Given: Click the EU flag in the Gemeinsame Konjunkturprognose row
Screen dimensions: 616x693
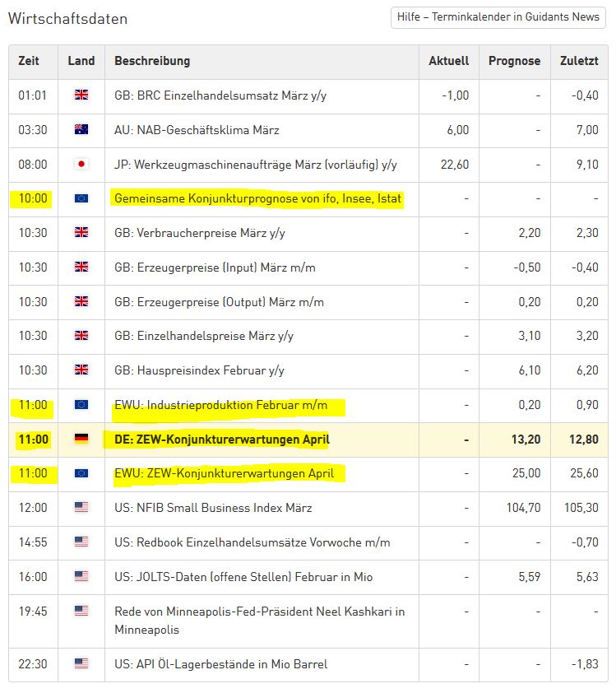Looking at the screenshot, I should click(x=81, y=198).
